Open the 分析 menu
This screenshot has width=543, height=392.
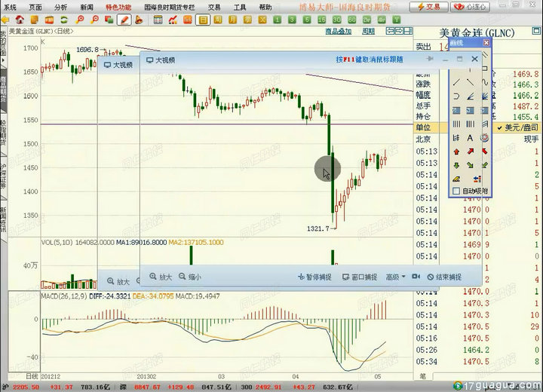pos(60,6)
